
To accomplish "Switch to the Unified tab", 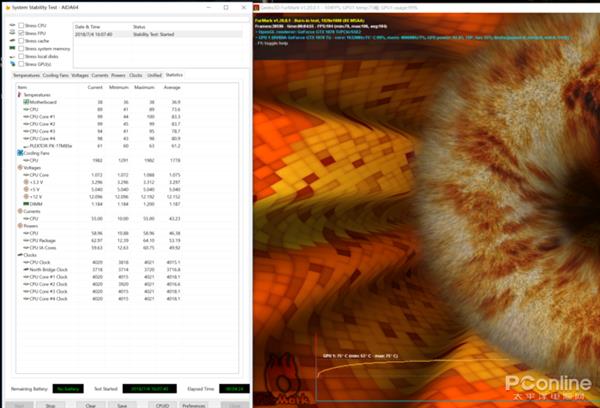I will [153, 75].
